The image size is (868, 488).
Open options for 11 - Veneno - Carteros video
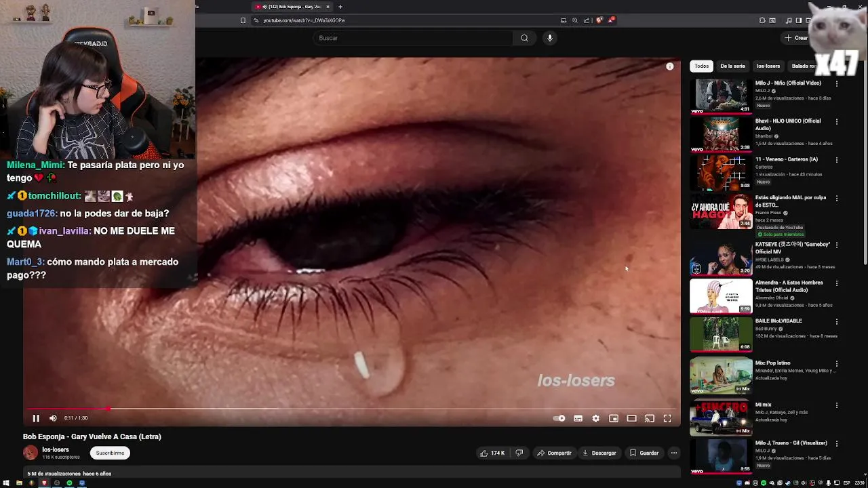(837, 161)
